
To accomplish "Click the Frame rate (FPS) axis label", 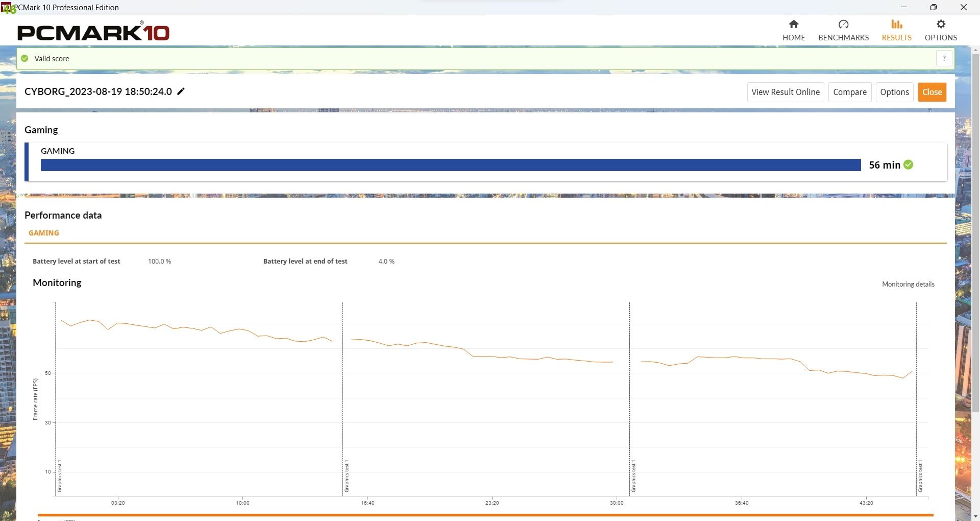I will click(x=35, y=399).
